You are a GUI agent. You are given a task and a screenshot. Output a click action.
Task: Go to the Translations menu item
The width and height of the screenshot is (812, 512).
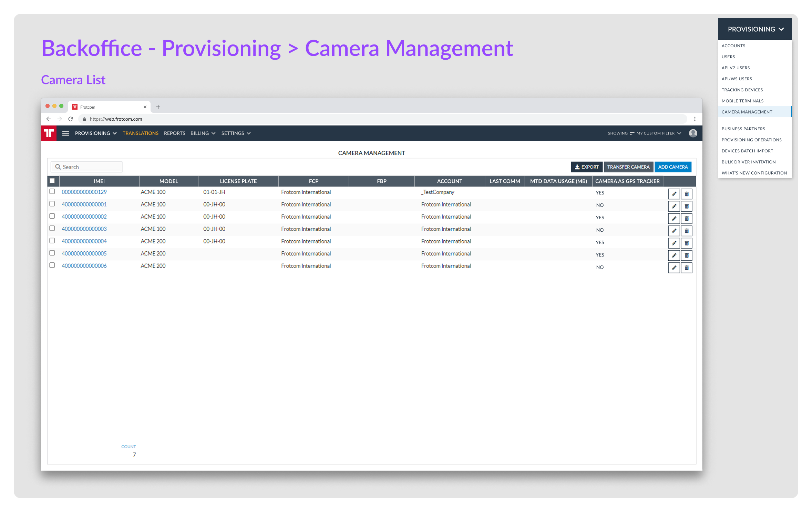(x=140, y=133)
